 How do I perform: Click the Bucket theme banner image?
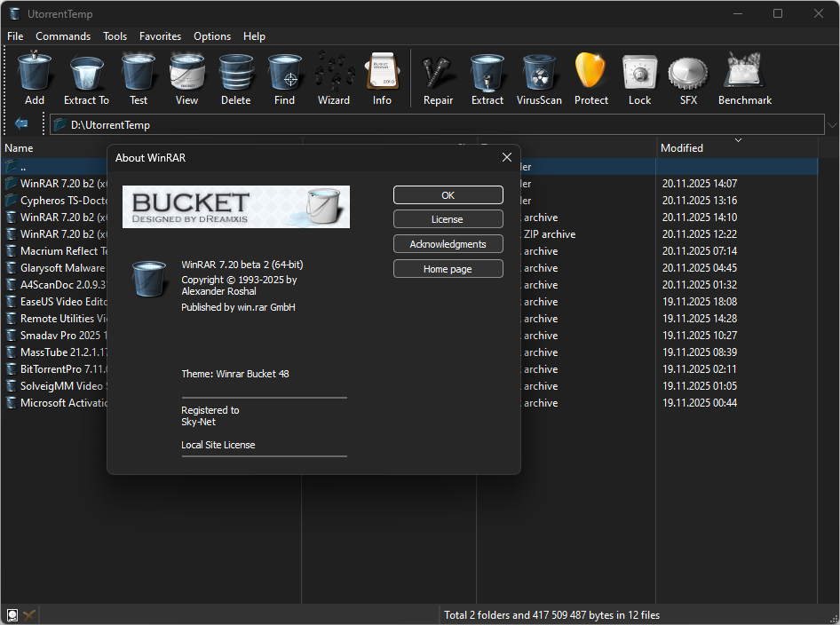[x=235, y=207]
